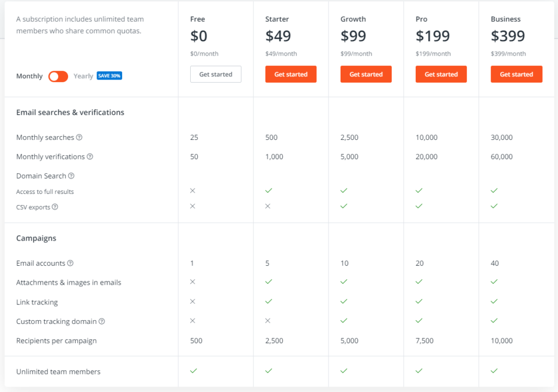Screen dimensions: 558x392
Task: Click Business checkmark for Unlimited team members
Action: click(494, 371)
